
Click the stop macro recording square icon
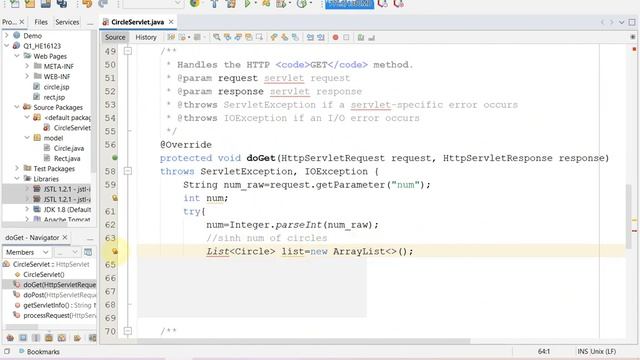(x=346, y=37)
